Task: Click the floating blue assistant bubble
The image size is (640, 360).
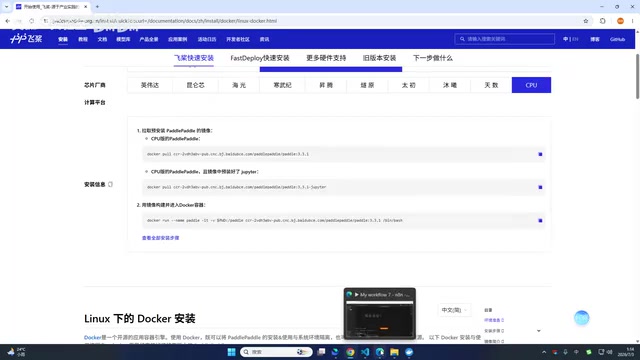Action: pyautogui.click(x=582, y=318)
